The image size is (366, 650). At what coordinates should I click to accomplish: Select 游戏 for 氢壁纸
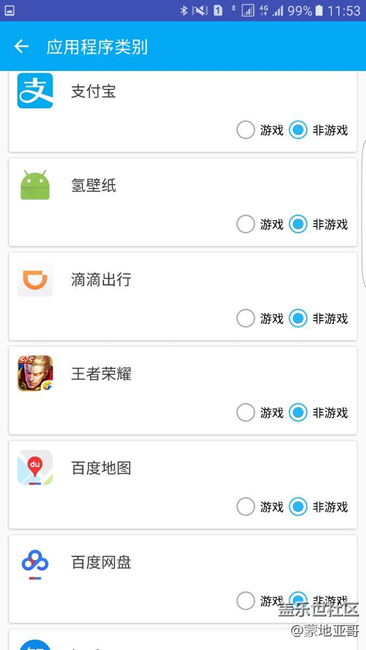[245, 224]
